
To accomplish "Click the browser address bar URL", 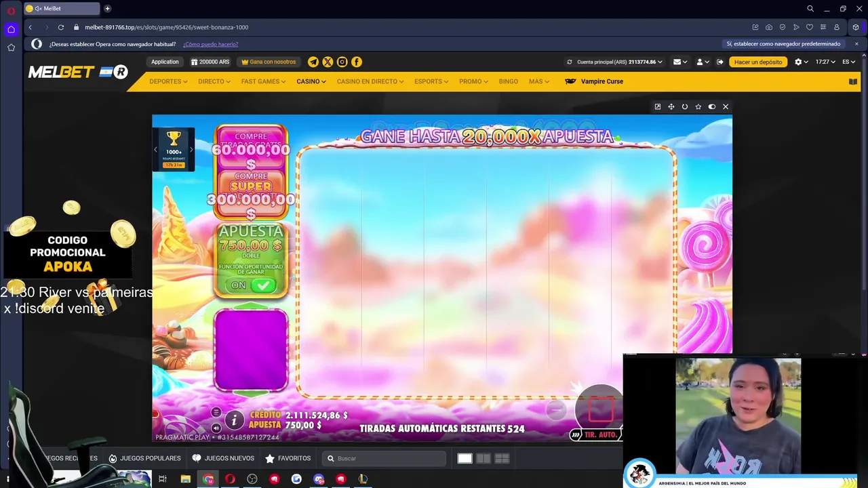I will (166, 27).
